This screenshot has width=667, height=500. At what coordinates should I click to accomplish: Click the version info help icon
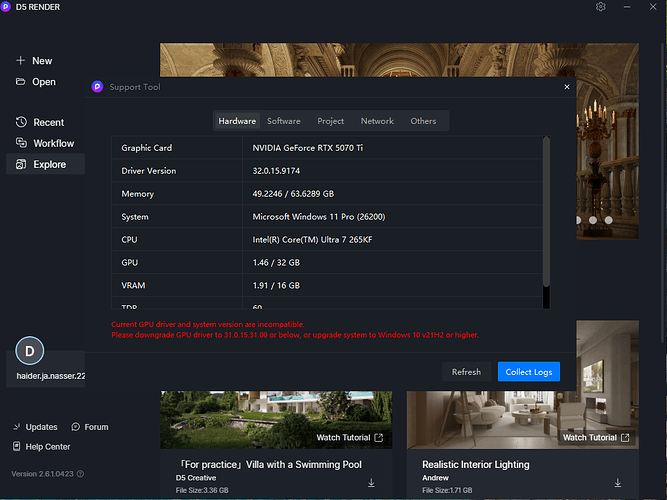tap(80, 474)
